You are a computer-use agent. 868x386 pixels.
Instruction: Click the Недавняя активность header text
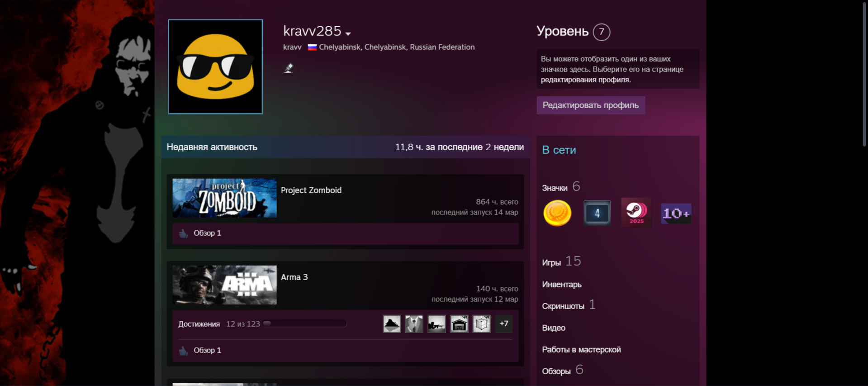(212, 147)
